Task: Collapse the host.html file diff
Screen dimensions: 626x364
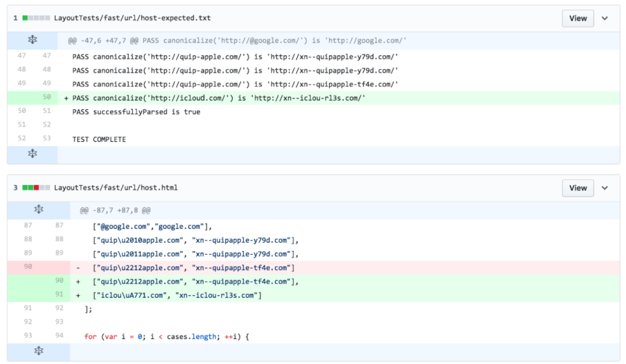Action: pyautogui.click(x=605, y=188)
